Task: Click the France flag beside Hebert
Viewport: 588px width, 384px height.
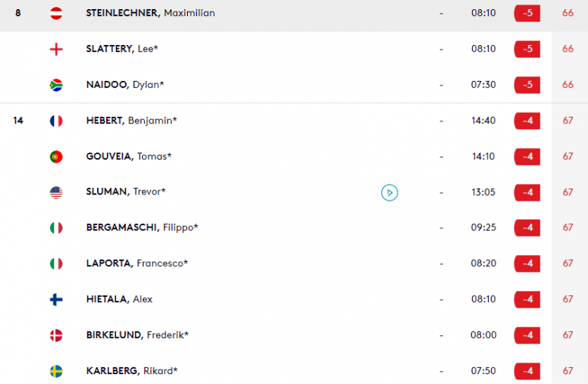Action: 57,121
